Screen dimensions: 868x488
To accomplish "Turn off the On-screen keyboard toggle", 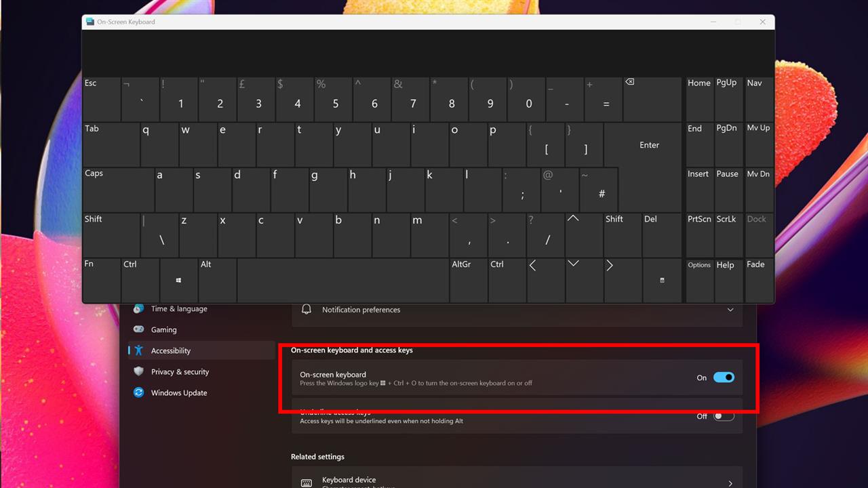I will (724, 378).
